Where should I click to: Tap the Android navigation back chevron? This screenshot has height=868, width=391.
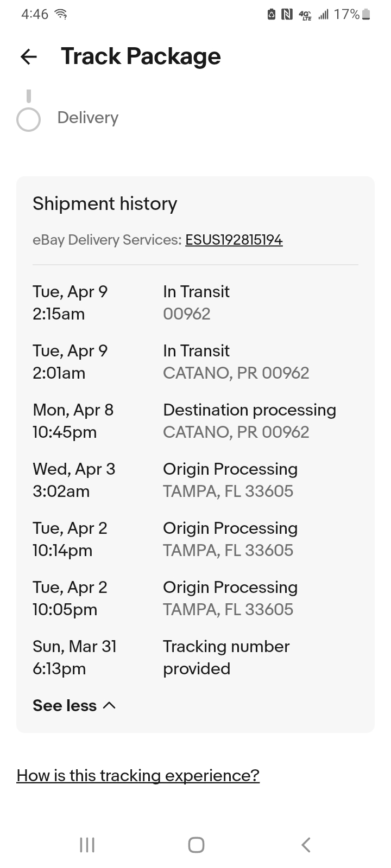click(x=306, y=845)
